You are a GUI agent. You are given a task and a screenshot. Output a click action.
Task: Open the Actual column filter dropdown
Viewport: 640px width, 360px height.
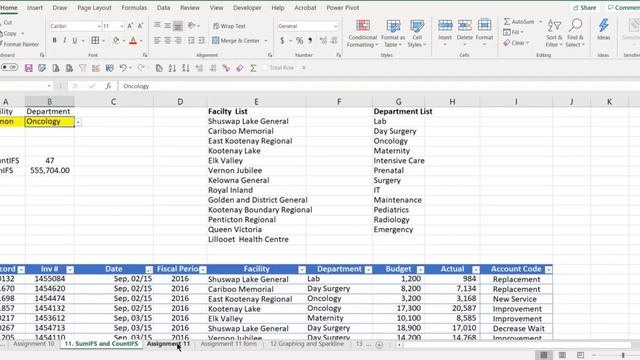coord(476,269)
